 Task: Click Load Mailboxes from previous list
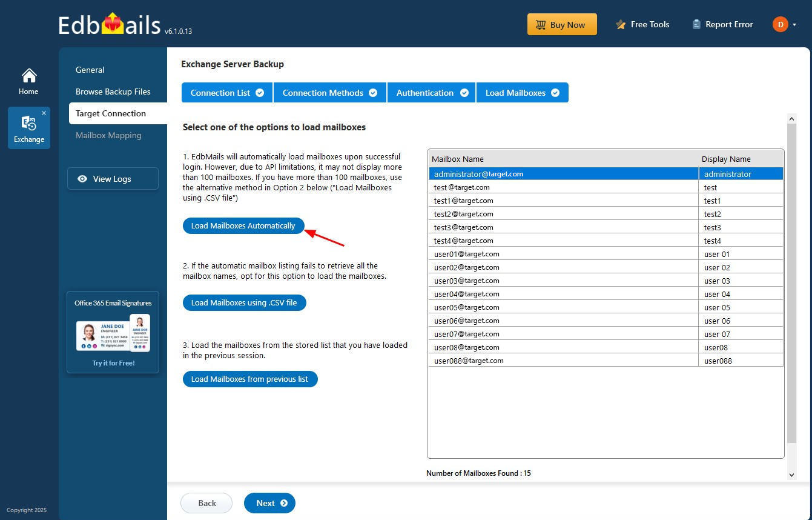(250, 379)
